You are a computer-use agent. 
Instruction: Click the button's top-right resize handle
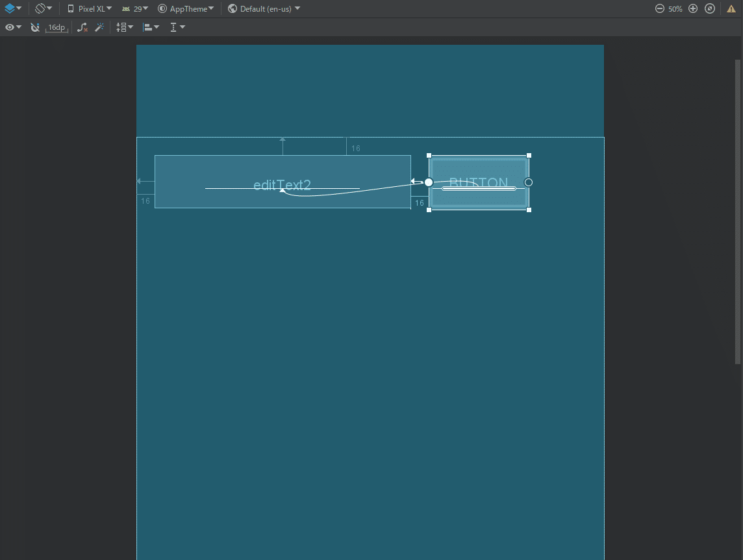(x=529, y=156)
